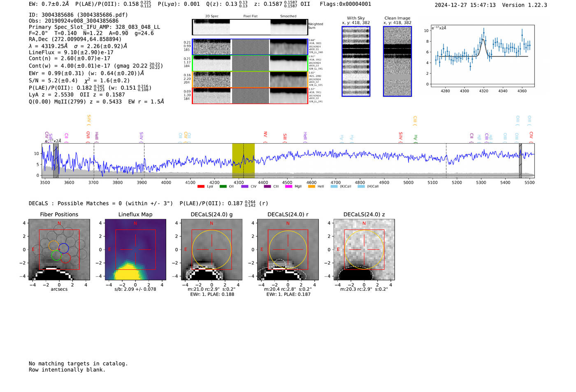This screenshot has width=576, height=392.
Task: Click the Row intentionally blank text
Action: pyautogui.click(x=67, y=370)
